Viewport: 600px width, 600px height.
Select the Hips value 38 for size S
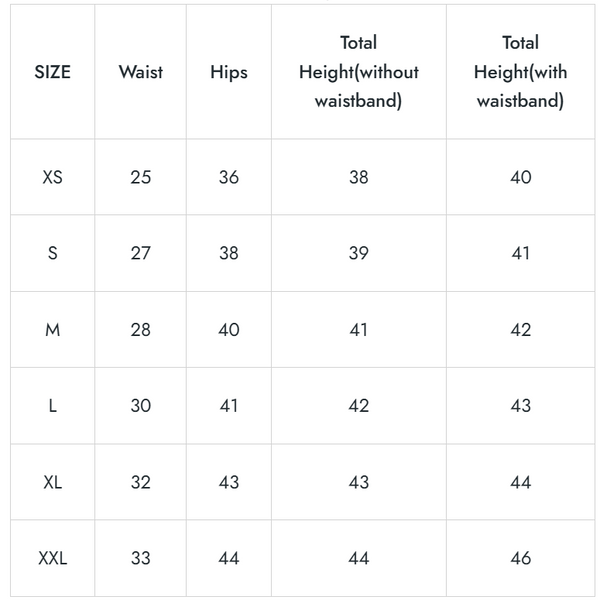click(x=229, y=253)
